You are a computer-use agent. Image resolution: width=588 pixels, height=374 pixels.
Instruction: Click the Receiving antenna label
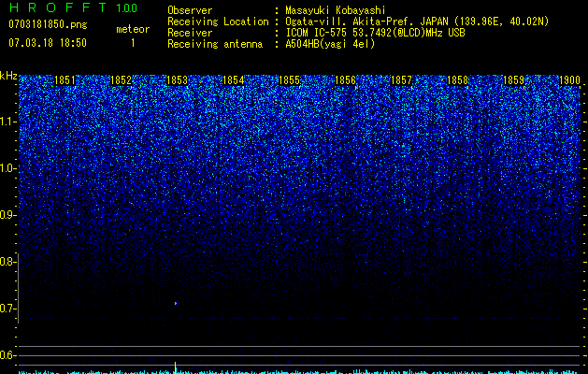click(215, 44)
